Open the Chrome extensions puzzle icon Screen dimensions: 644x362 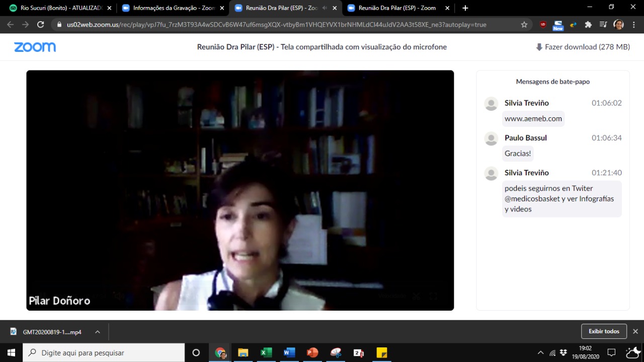(x=588, y=24)
